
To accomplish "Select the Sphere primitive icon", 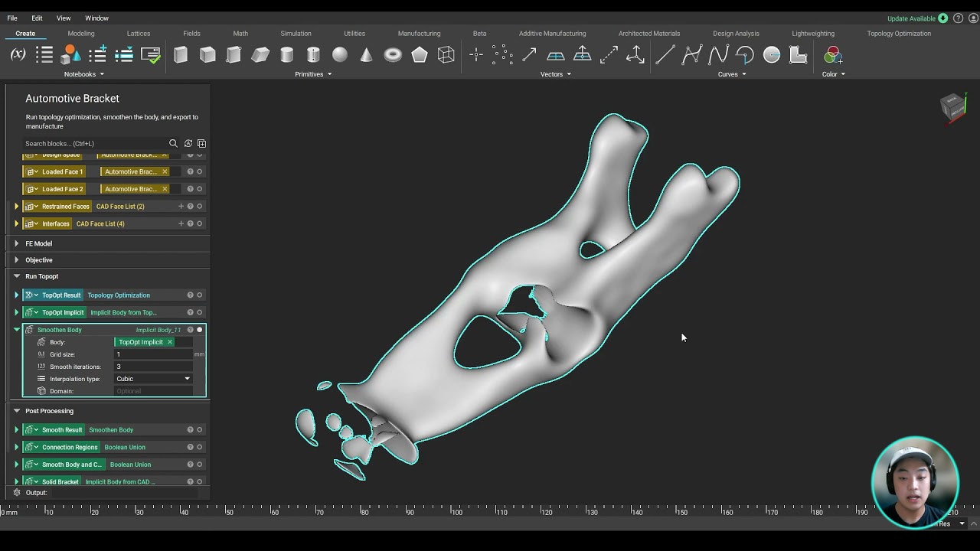I will click(x=340, y=55).
